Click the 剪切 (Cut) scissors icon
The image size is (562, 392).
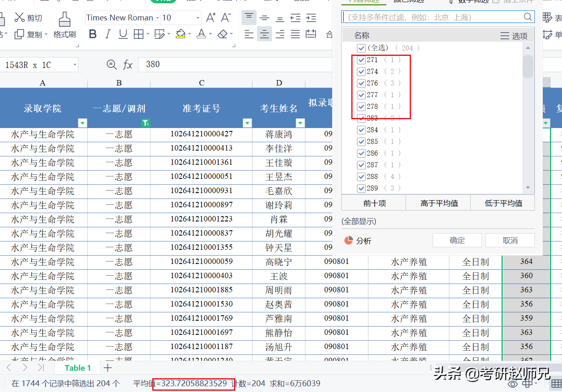tap(20, 17)
